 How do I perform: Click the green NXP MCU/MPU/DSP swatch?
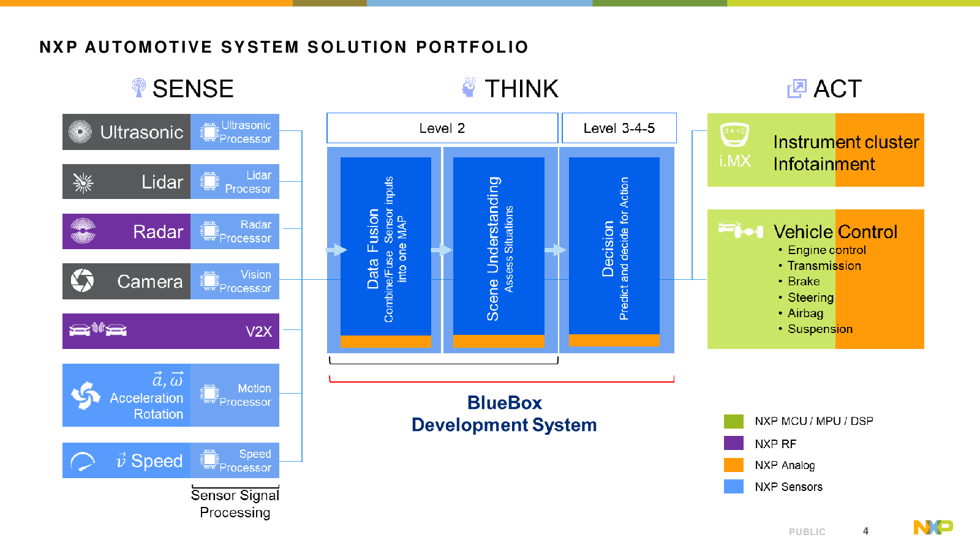[734, 421]
